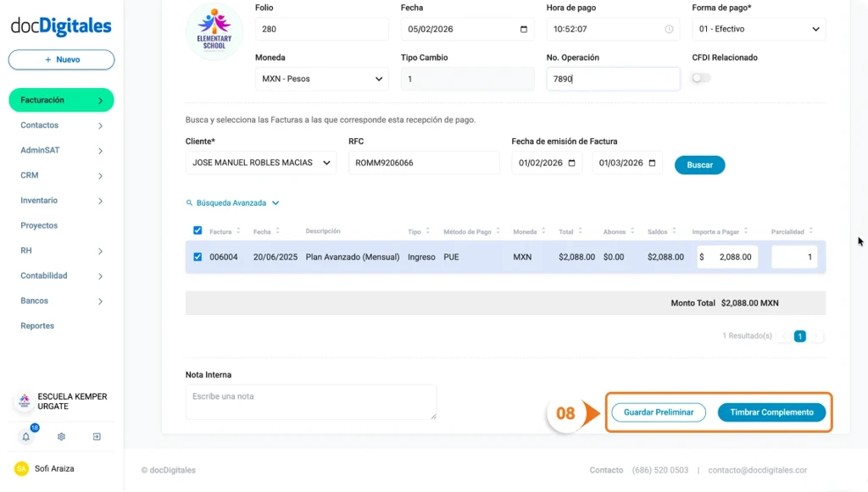
Task: Open calendar picker in Fecha field
Action: 524,30
